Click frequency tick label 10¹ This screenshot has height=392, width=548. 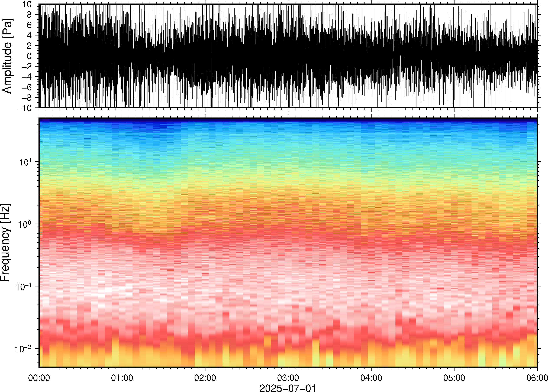25,162
